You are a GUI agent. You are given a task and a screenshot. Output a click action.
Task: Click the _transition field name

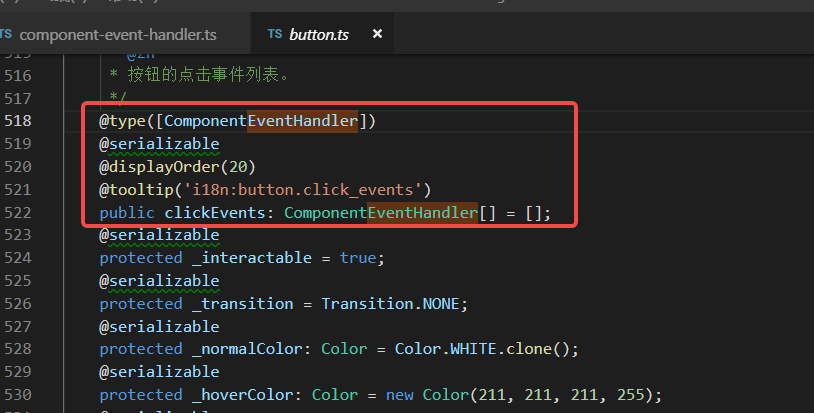point(242,304)
